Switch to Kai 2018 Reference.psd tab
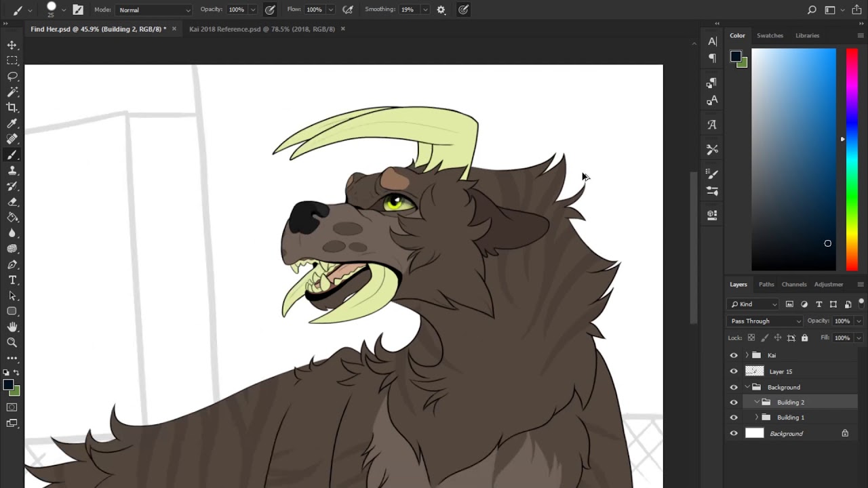Viewport: 868px width, 488px height. [x=262, y=29]
